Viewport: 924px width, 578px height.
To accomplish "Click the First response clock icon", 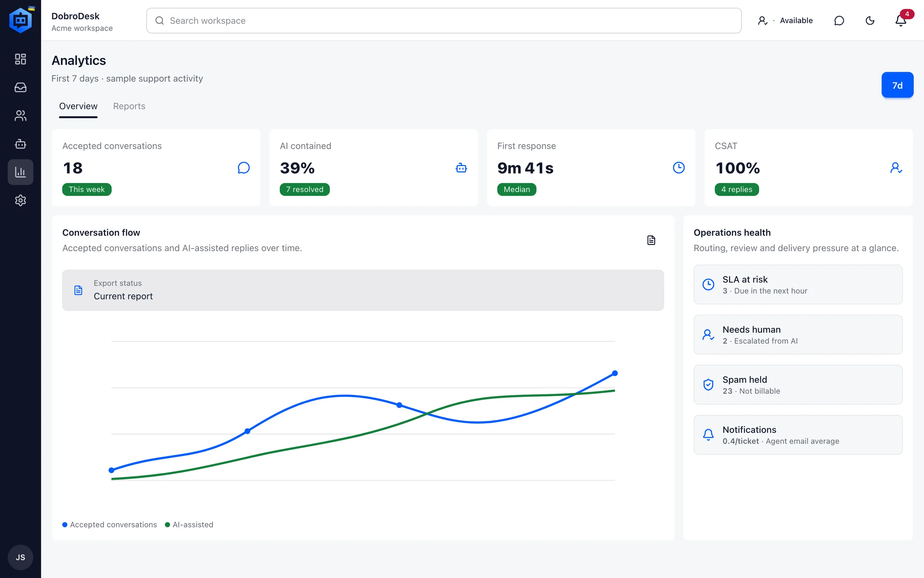I will [x=679, y=168].
